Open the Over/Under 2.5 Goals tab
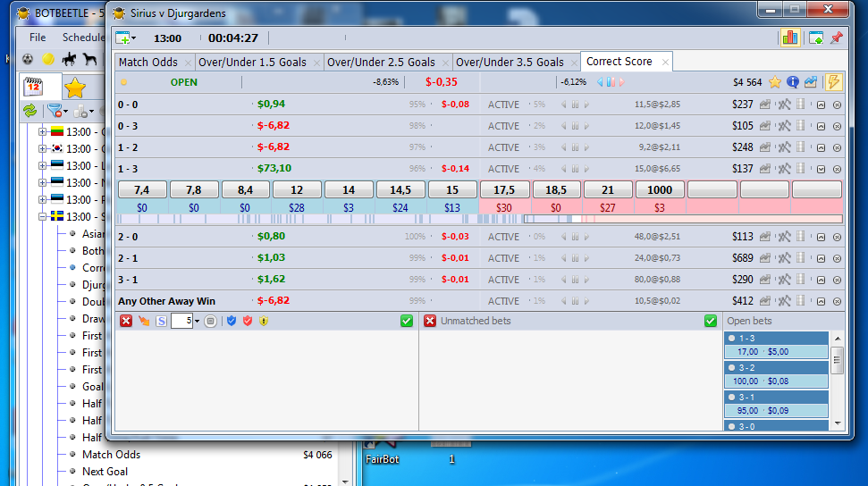 coord(381,63)
